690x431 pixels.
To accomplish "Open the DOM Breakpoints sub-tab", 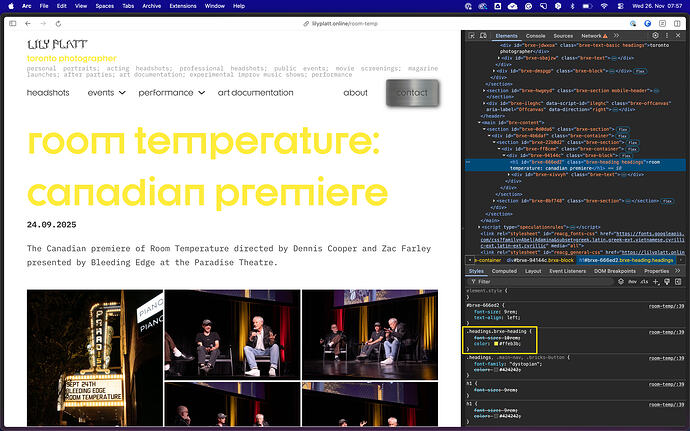I will [615, 271].
